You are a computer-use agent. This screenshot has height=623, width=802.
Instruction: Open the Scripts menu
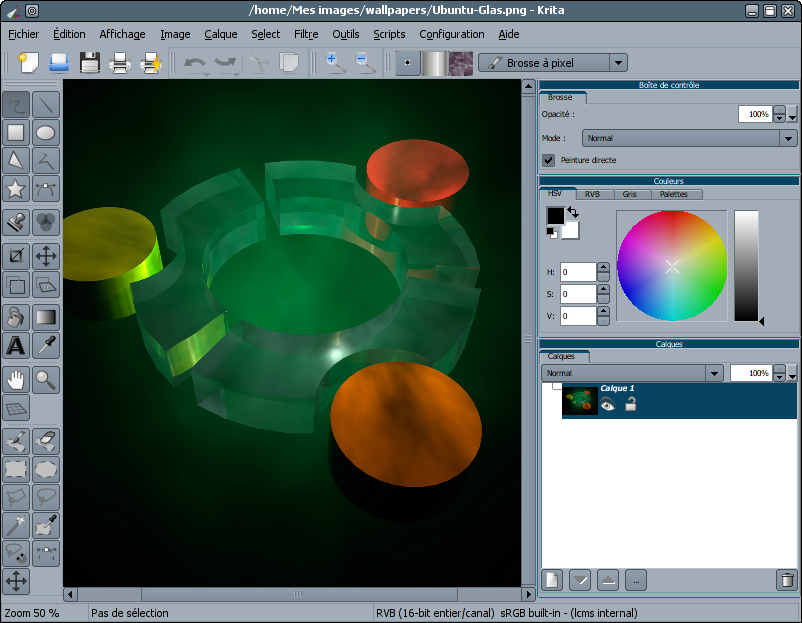coord(389,34)
